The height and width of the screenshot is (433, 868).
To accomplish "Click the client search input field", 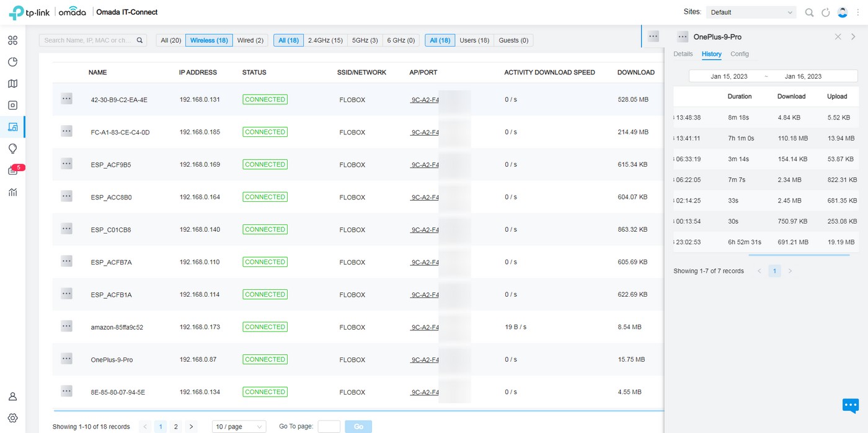I will (88, 40).
